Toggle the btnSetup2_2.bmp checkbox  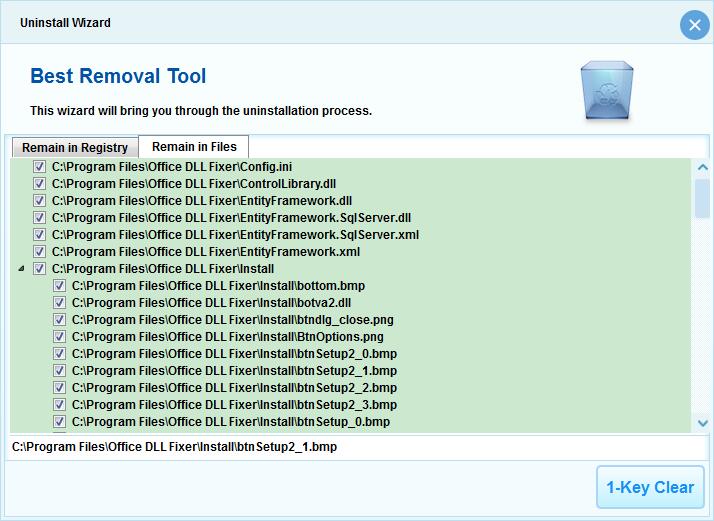click(59, 388)
